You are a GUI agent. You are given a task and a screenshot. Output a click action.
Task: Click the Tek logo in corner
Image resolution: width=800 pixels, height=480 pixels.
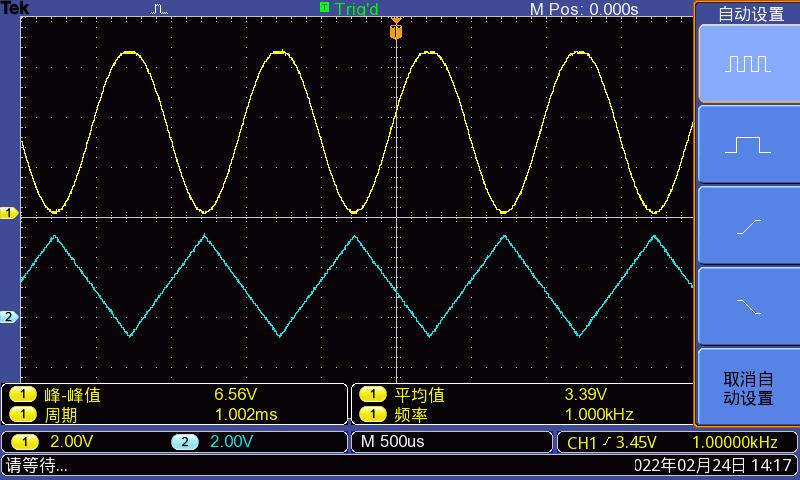point(16,8)
